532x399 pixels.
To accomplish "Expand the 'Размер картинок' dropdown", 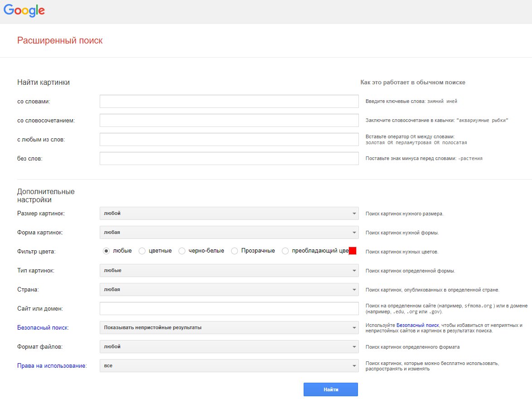I will pos(229,213).
